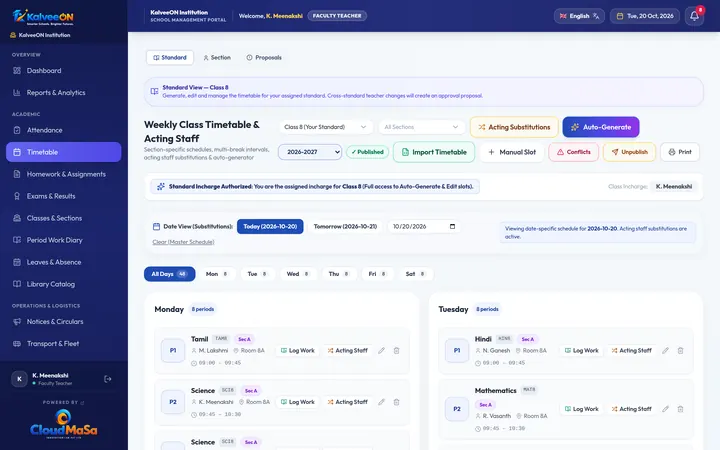Go to Attendance page
This screenshot has width=720, height=450.
tap(63, 130)
